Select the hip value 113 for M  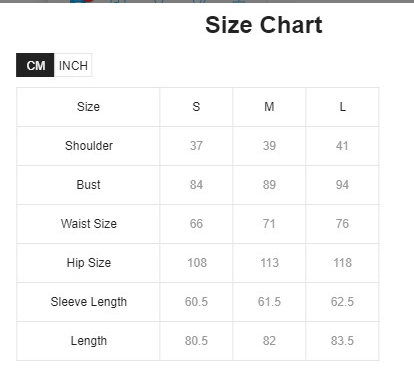269,263
